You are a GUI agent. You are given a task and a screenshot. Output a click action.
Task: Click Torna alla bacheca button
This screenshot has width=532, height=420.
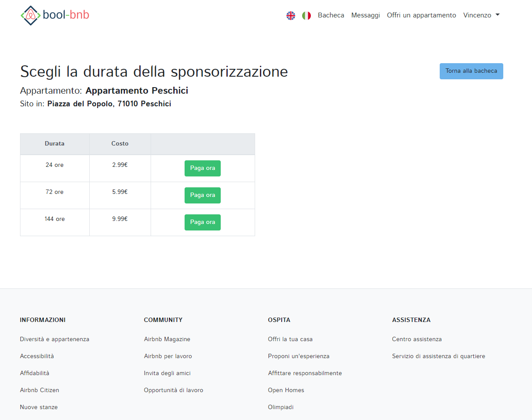(471, 71)
